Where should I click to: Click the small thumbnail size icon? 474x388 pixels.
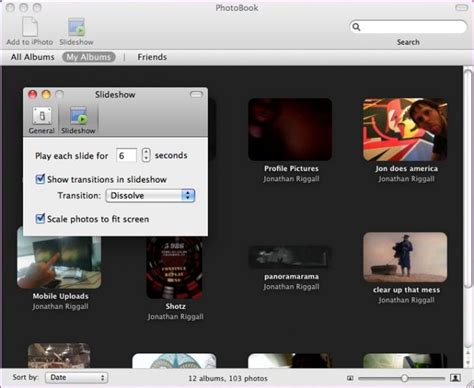pos(350,378)
